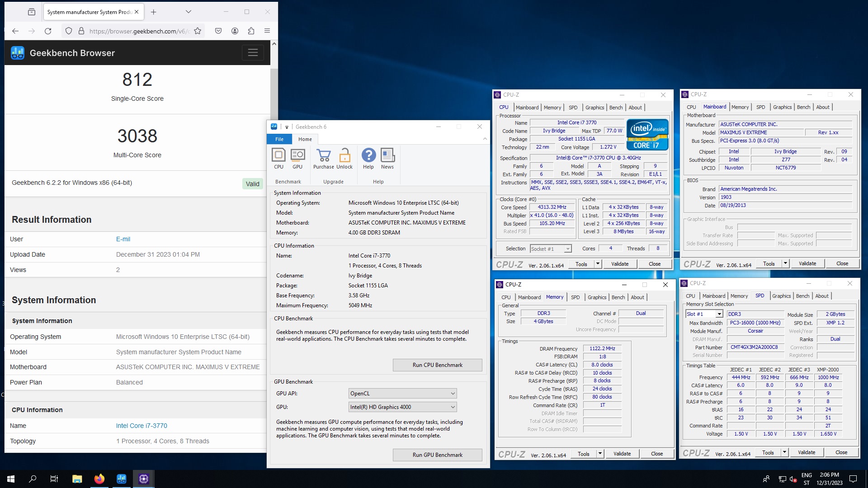Image resolution: width=868 pixels, height=488 pixels.
Task: Expand Tools dropdown arrow in CPU-Z CPU window
Action: [x=598, y=264]
